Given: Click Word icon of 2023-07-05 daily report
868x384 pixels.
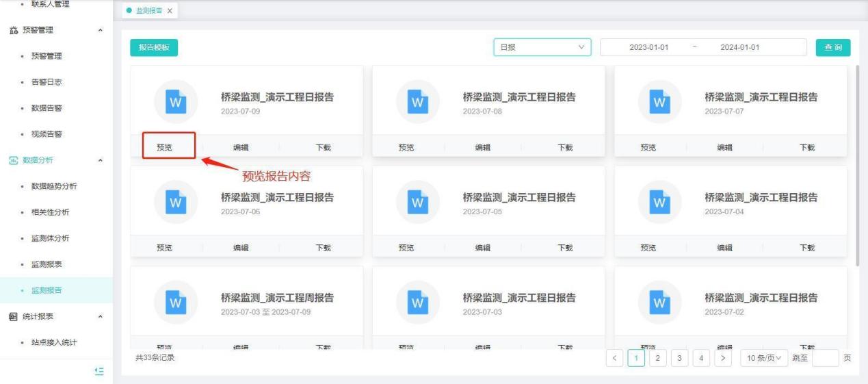Looking at the screenshot, I should click(417, 203).
